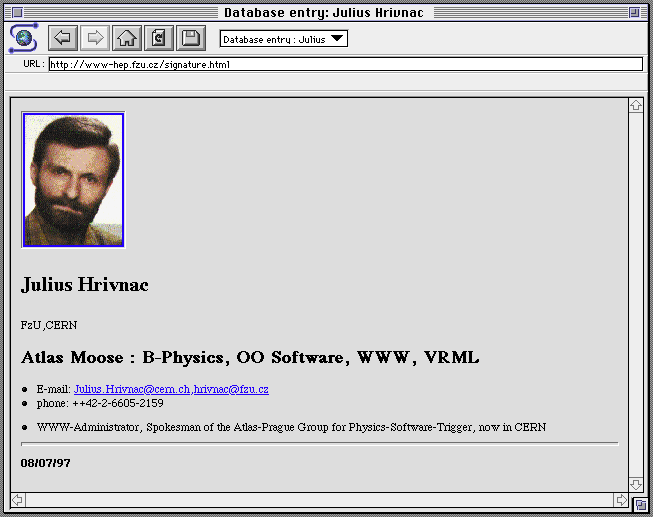
Task: Go forward with the right arrow button
Action: pos(95,38)
